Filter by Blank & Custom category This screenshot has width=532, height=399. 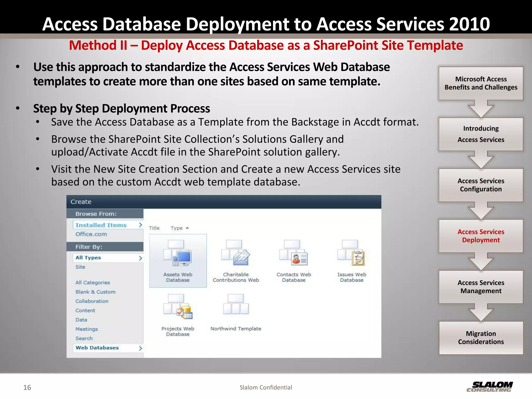(x=95, y=292)
